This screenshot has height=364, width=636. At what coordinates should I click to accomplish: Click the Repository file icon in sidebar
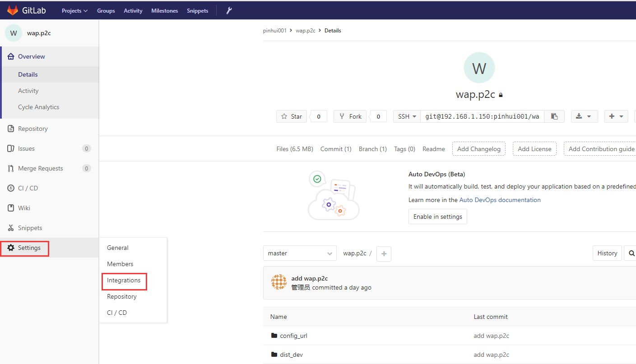coord(11,129)
